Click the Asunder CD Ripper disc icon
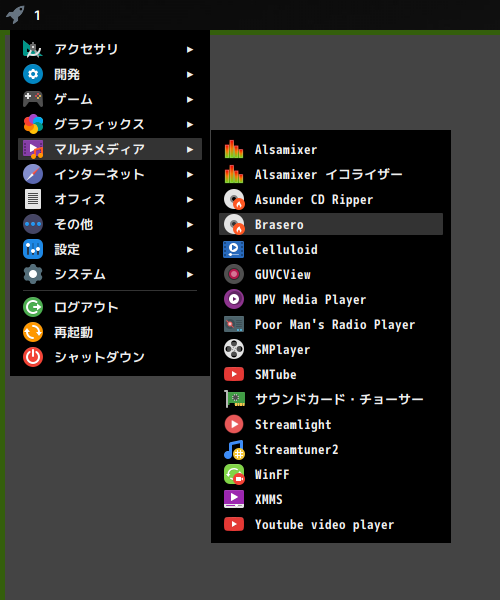The width and height of the screenshot is (500, 600). pyautogui.click(x=234, y=199)
